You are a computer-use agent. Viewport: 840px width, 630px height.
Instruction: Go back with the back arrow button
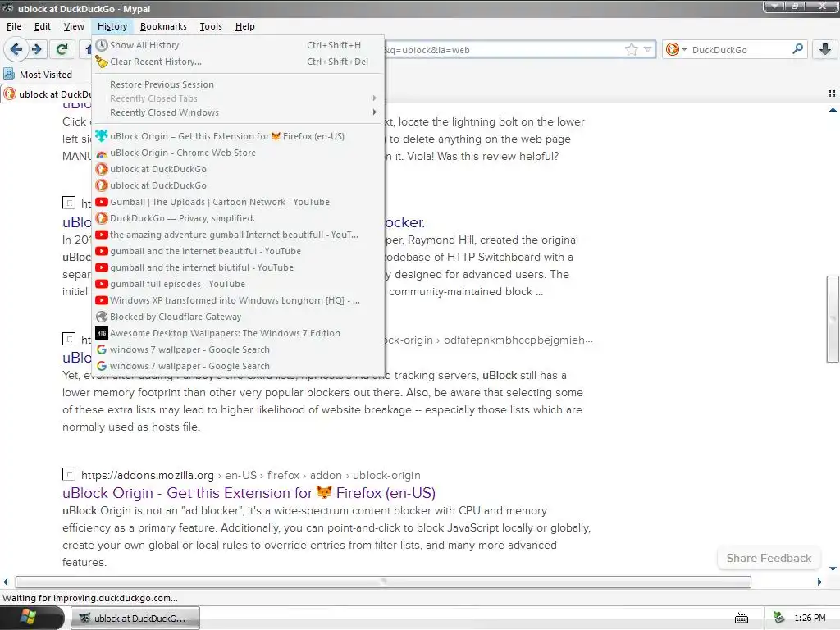[16, 50]
